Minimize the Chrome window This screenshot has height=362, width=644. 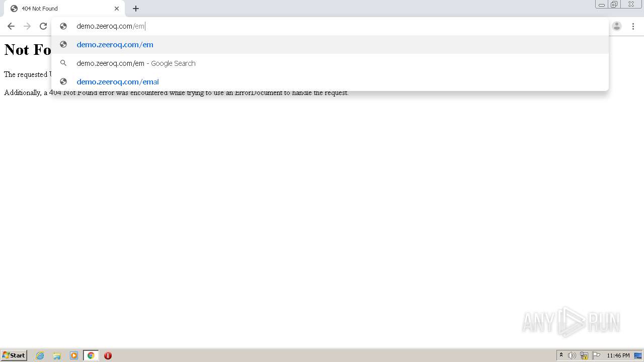[x=602, y=5]
